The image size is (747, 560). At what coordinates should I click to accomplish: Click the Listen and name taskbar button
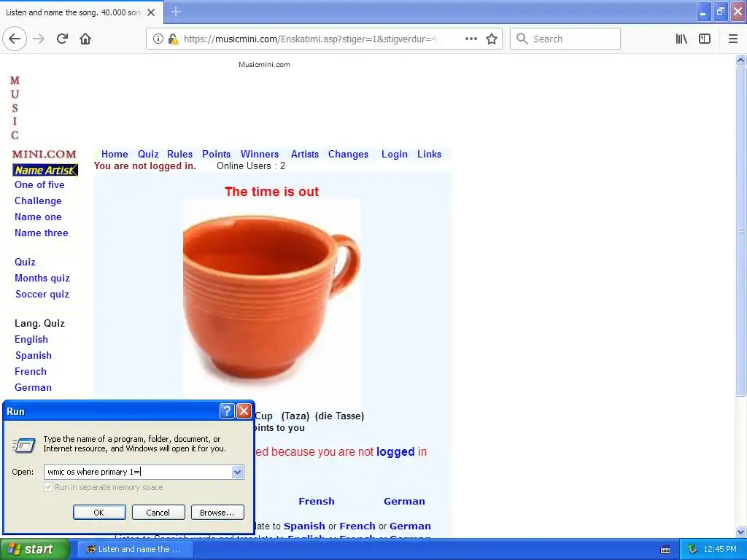pyautogui.click(x=135, y=549)
